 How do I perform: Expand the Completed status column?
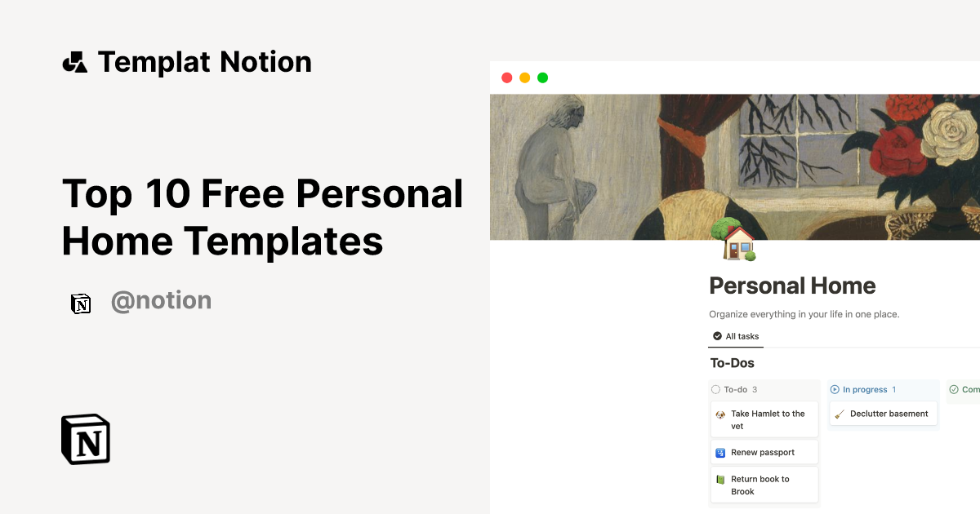pyautogui.click(x=967, y=389)
